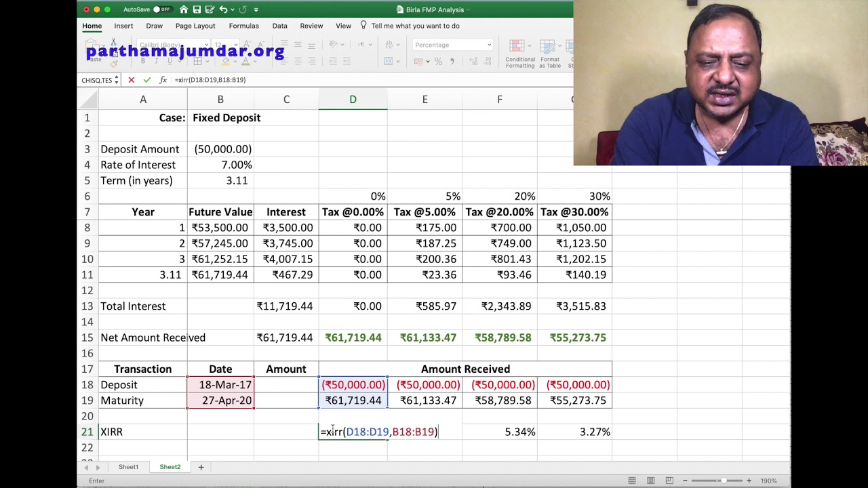The image size is (868, 488).
Task: Cancel the formula with the red X
Action: (x=131, y=80)
